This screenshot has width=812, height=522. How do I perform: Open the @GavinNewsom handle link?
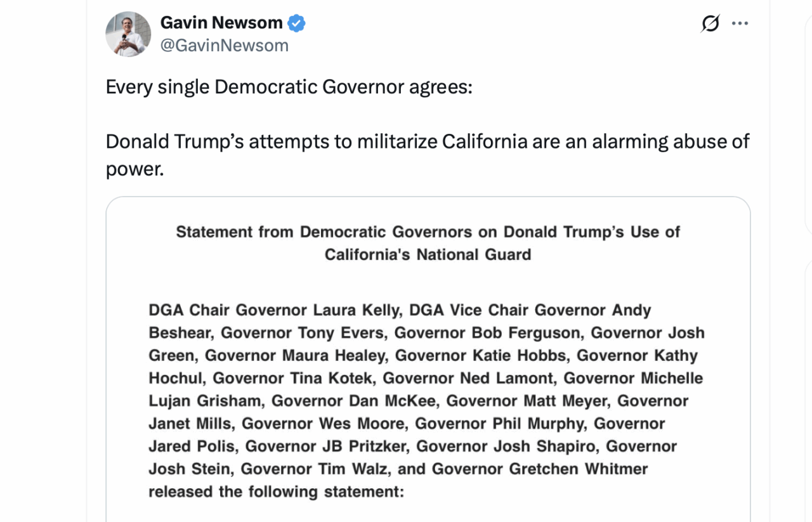click(x=225, y=46)
